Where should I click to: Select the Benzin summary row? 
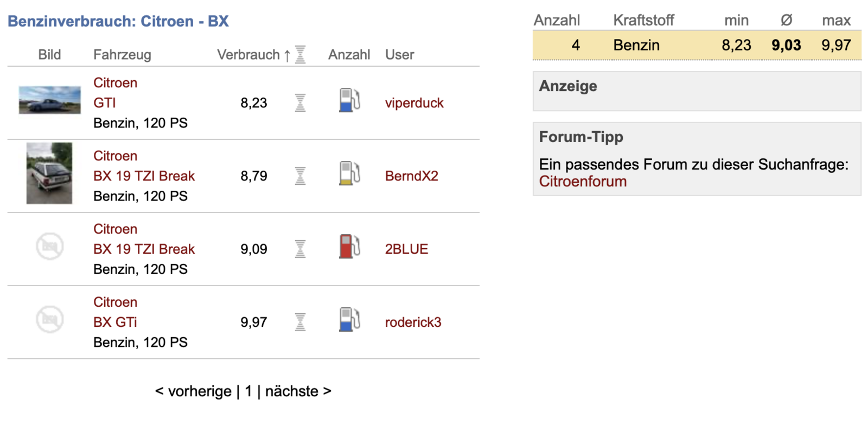click(x=697, y=45)
